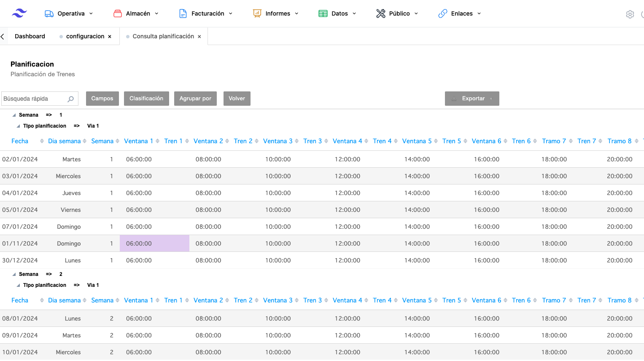Click the Facturación document icon
Image resolution: width=644 pixels, height=361 pixels.
183,13
